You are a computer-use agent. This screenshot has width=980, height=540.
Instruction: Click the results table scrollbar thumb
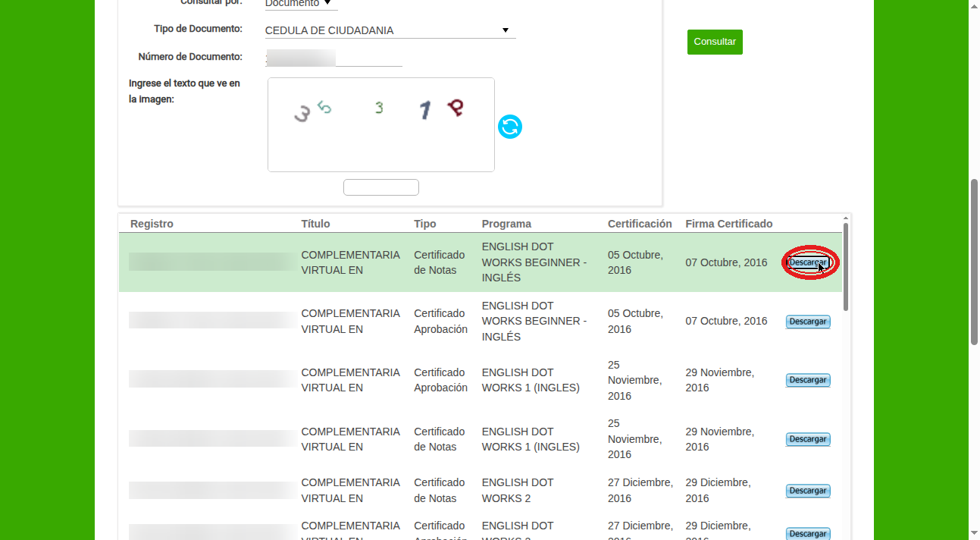point(846,266)
